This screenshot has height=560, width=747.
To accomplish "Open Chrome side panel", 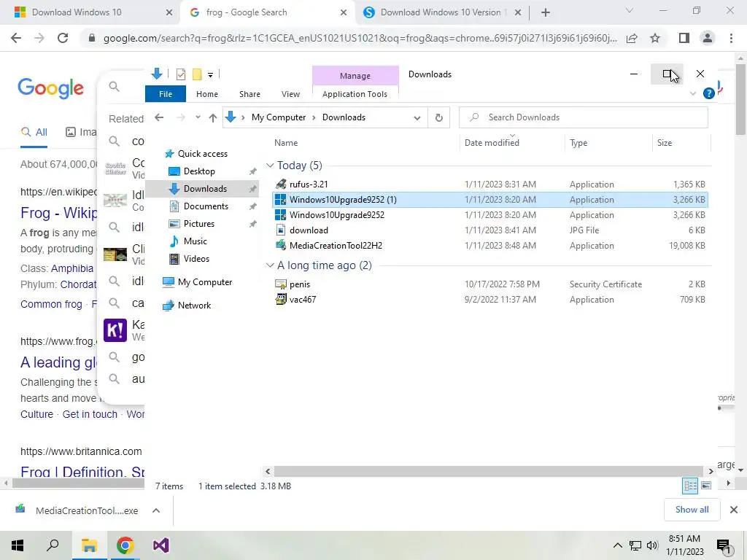I will click(684, 38).
